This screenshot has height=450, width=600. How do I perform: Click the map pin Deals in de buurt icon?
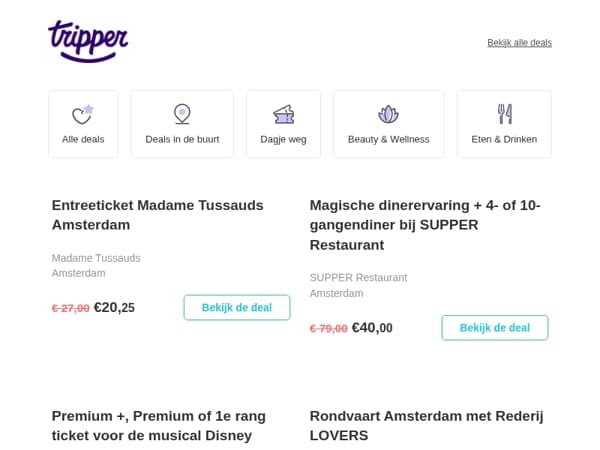point(182,114)
